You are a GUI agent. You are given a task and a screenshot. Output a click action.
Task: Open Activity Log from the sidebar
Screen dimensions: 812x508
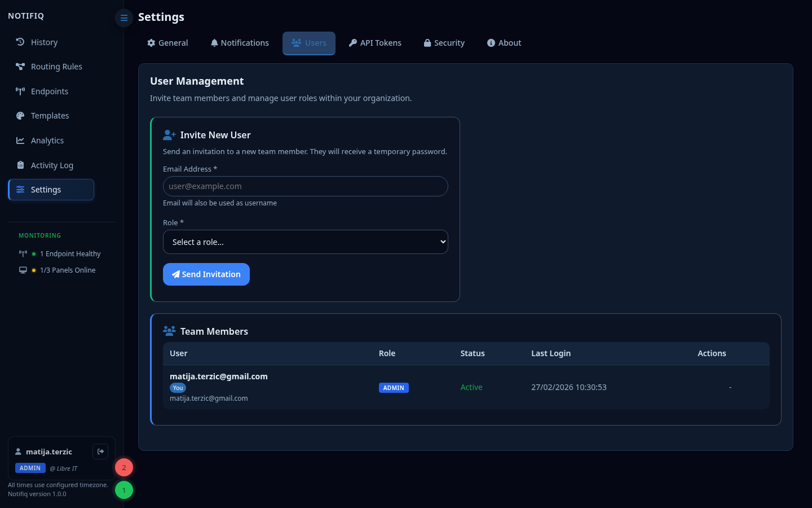click(51, 165)
